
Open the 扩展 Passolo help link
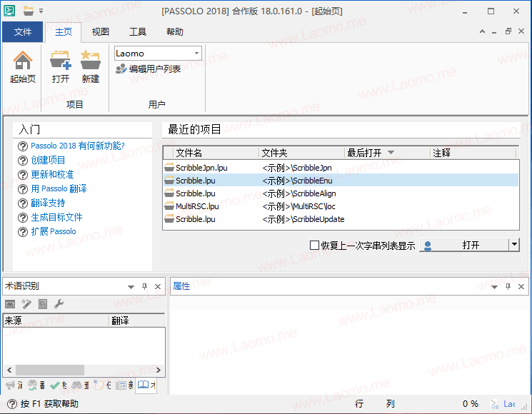[x=54, y=231]
